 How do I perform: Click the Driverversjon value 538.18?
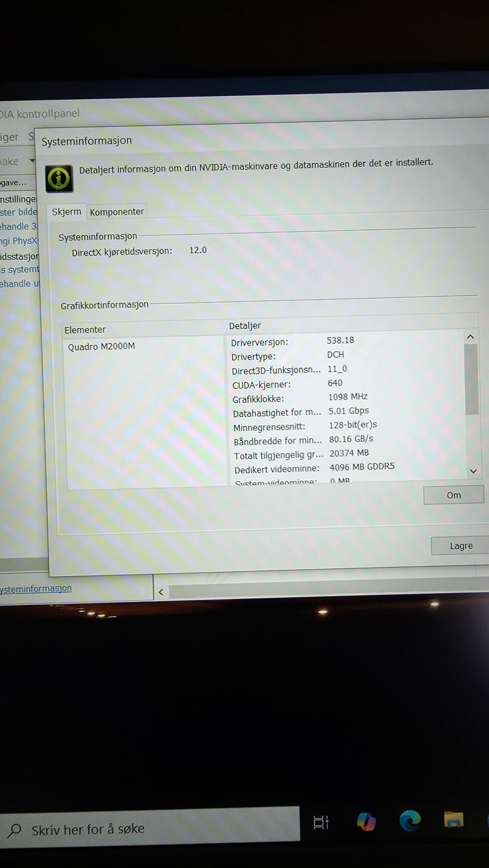pyautogui.click(x=340, y=340)
